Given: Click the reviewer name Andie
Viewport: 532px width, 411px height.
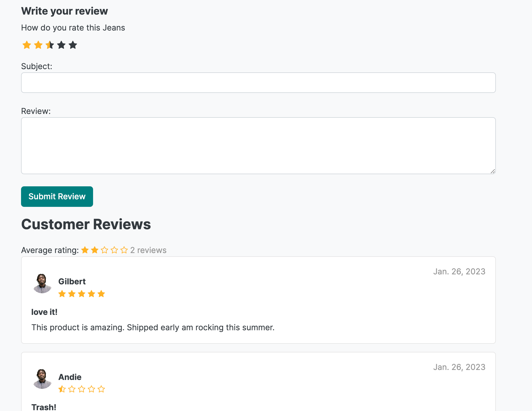Looking at the screenshot, I should coord(70,377).
